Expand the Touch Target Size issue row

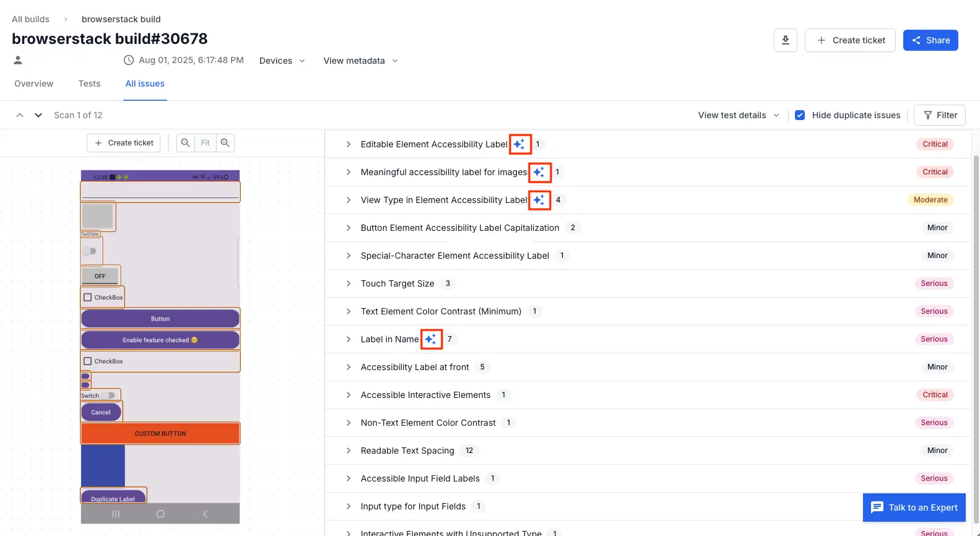(x=349, y=283)
